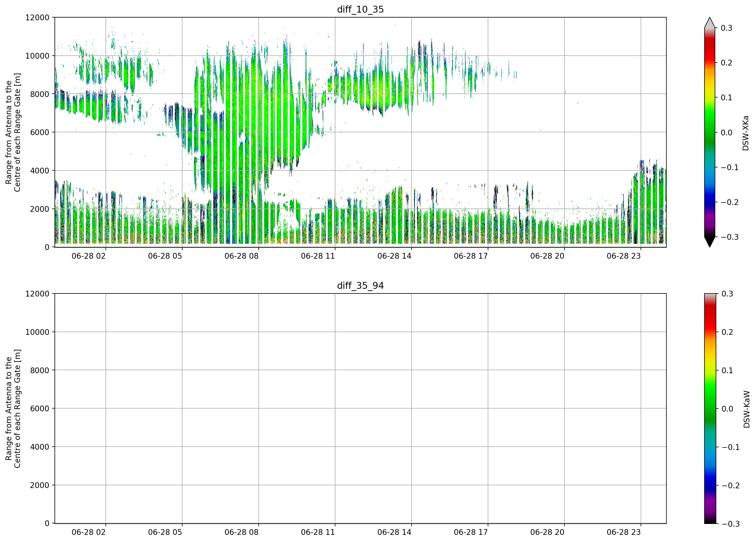Click the 10000 y-tick of diff_35_94 plot
Image resolution: width=756 pixels, height=542 pixels.
point(37,332)
